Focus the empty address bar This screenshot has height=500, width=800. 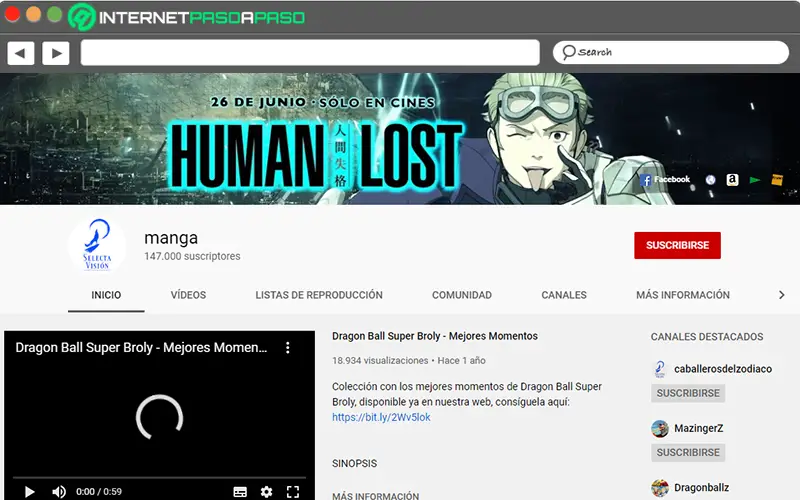click(x=310, y=53)
